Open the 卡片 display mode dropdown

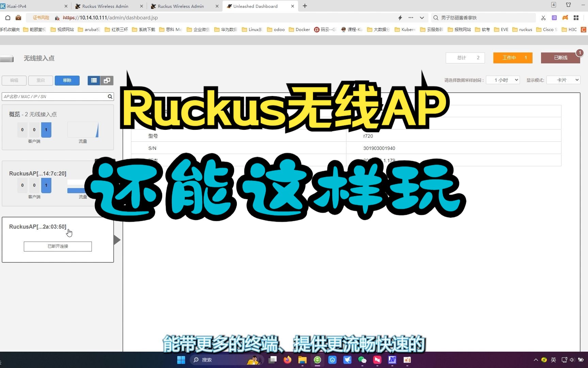click(563, 80)
